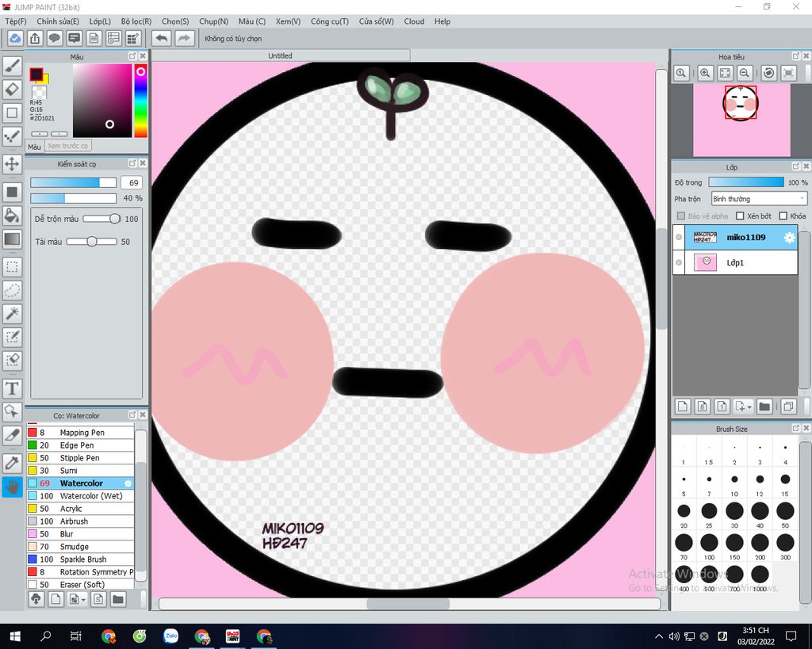Click the Redo arrow in toolbar
Image resolution: width=812 pixels, height=649 pixels.
(x=184, y=38)
